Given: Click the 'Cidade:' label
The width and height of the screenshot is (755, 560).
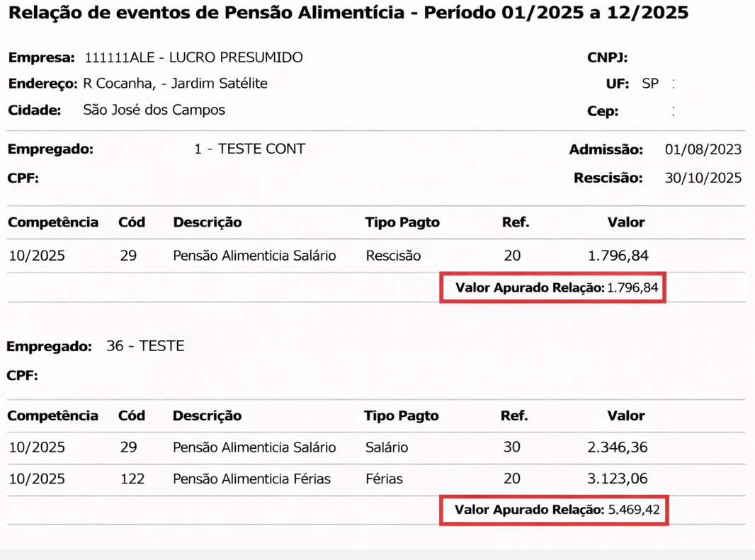Looking at the screenshot, I should (35, 110).
